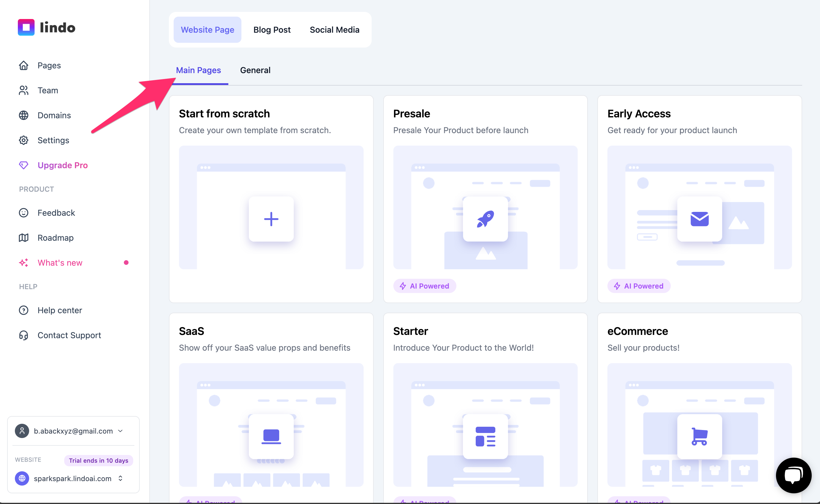The image size is (820, 504).
Task: Go to Team in the sidebar
Action: point(48,90)
